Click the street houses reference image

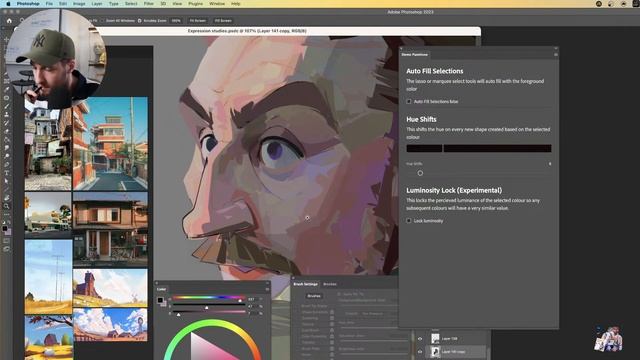[110, 144]
